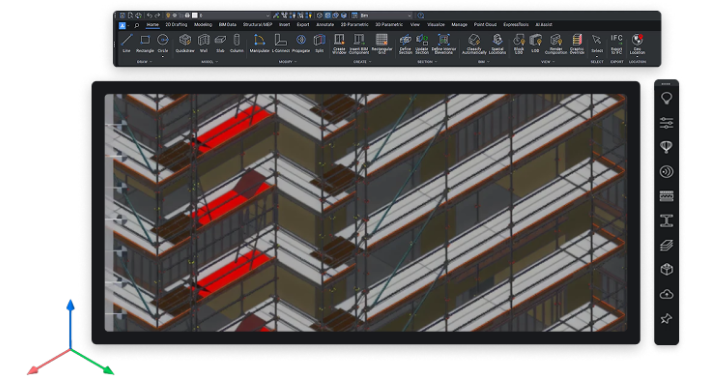712x379 pixels.
Task: Expand the View panel group
Action: (548, 62)
